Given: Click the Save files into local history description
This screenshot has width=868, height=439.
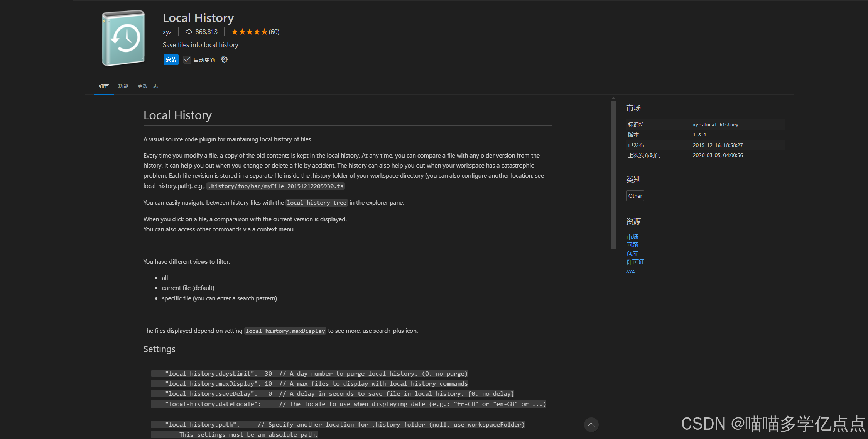Looking at the screenshot, I should point(200,45).
